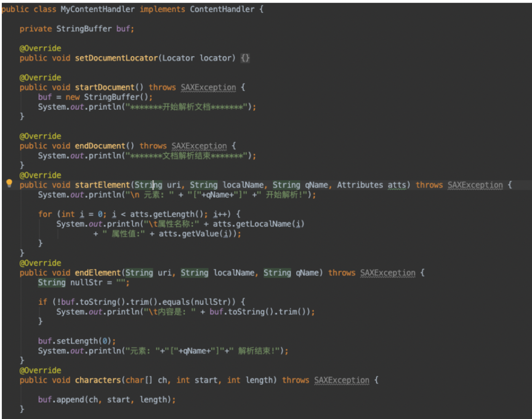Viewport: 532px width, 419px height.
Task: Click the println with 解析结束 string
Action: pyautogui.click(x=163, y=351)
